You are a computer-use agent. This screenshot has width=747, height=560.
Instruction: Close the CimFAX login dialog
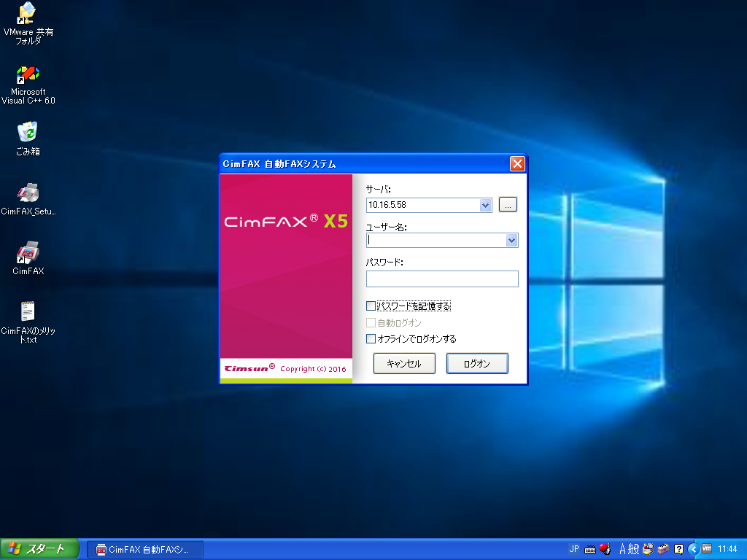517,164
